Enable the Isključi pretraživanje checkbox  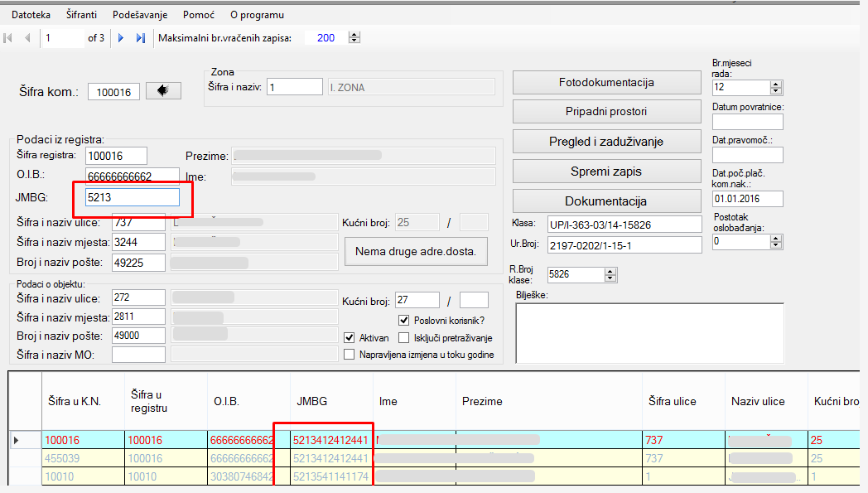point(403,338)
